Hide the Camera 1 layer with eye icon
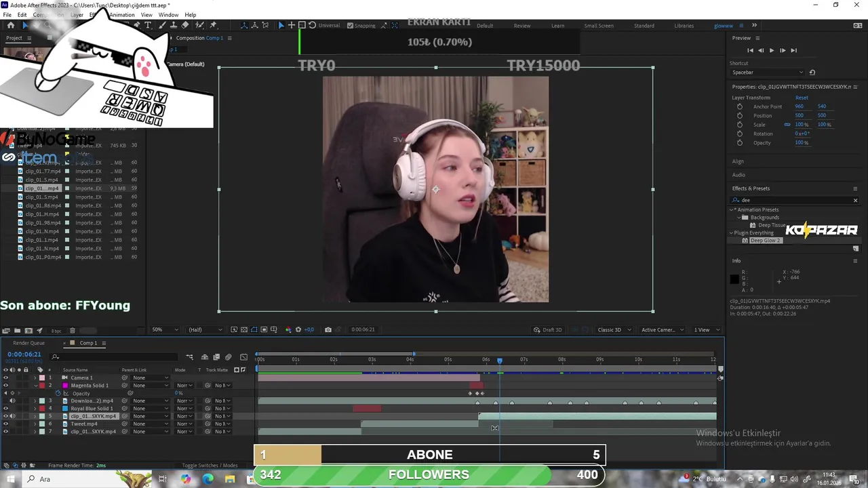This screenshot has height=488, width=868. [5, 378]
